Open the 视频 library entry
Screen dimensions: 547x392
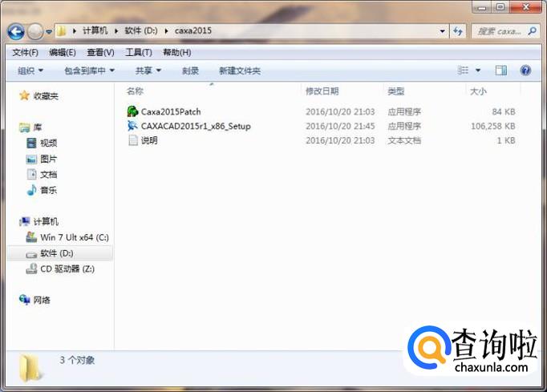tap(48, 143)
